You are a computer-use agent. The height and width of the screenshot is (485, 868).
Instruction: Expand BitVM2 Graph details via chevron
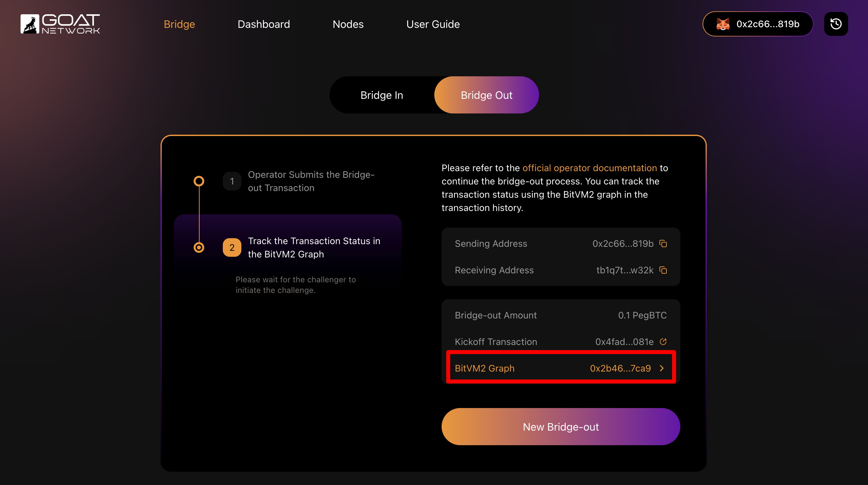point(661,368)
